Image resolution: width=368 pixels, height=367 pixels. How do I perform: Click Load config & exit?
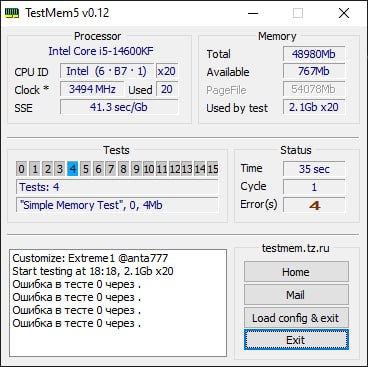click(296, 318)
